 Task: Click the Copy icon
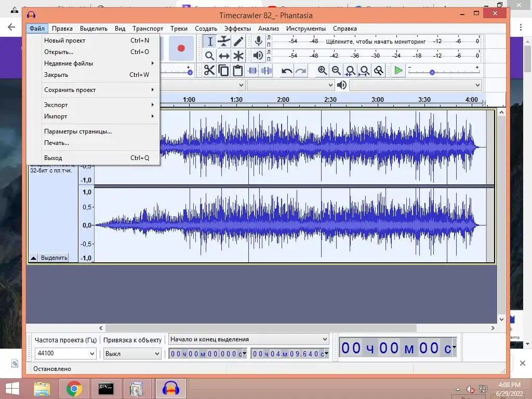(x=223, y=71)
